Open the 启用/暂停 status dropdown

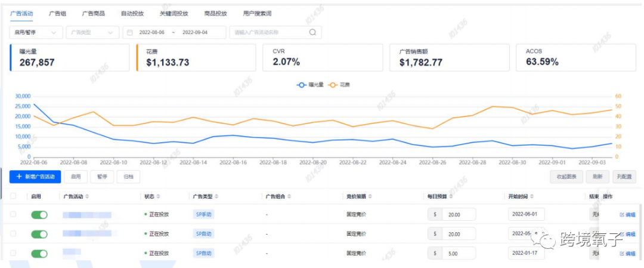pos(36,32)
